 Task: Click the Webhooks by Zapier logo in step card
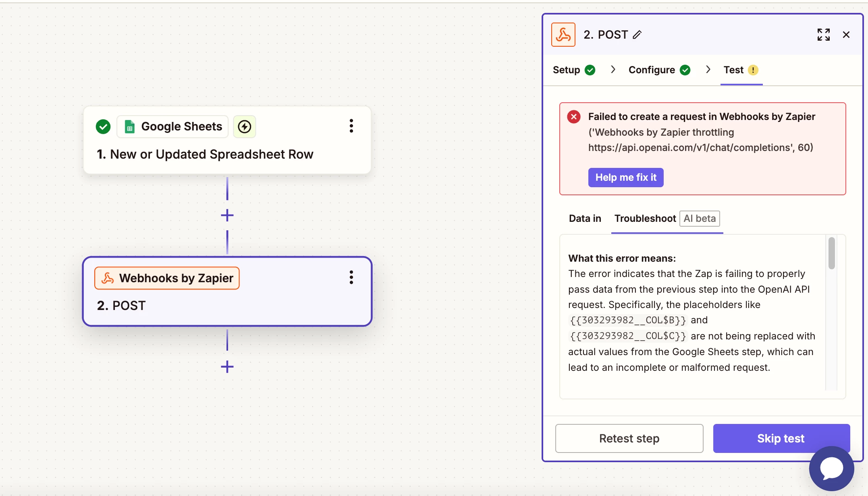pyautogui.click(x=108, y=278)
